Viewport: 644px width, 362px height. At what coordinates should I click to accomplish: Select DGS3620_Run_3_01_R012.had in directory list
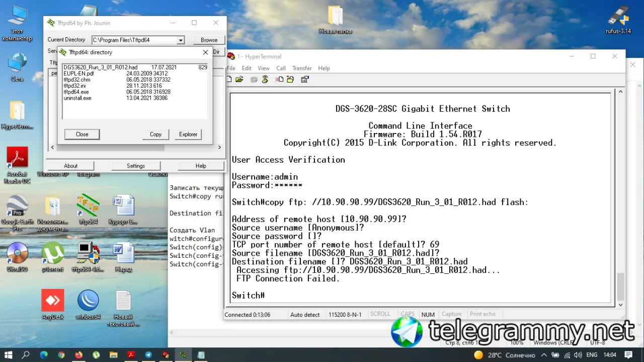135,67
